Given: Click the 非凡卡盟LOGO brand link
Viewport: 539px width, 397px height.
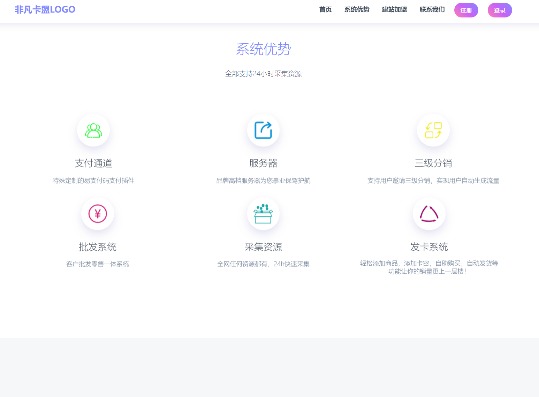Looking at the screenshot, I should tap(45, 9).
